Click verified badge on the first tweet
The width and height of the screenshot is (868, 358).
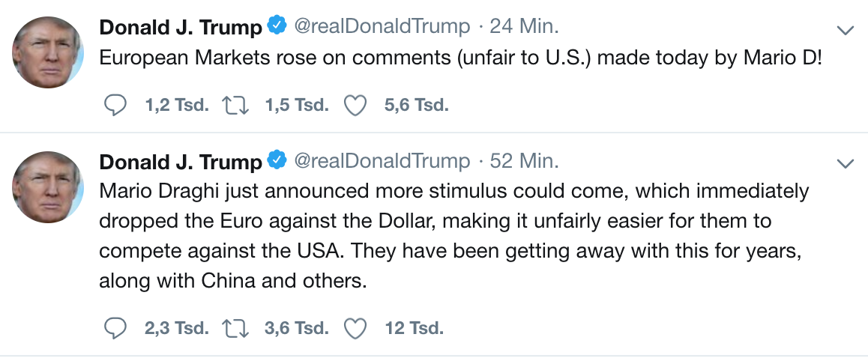coord(277,28)
